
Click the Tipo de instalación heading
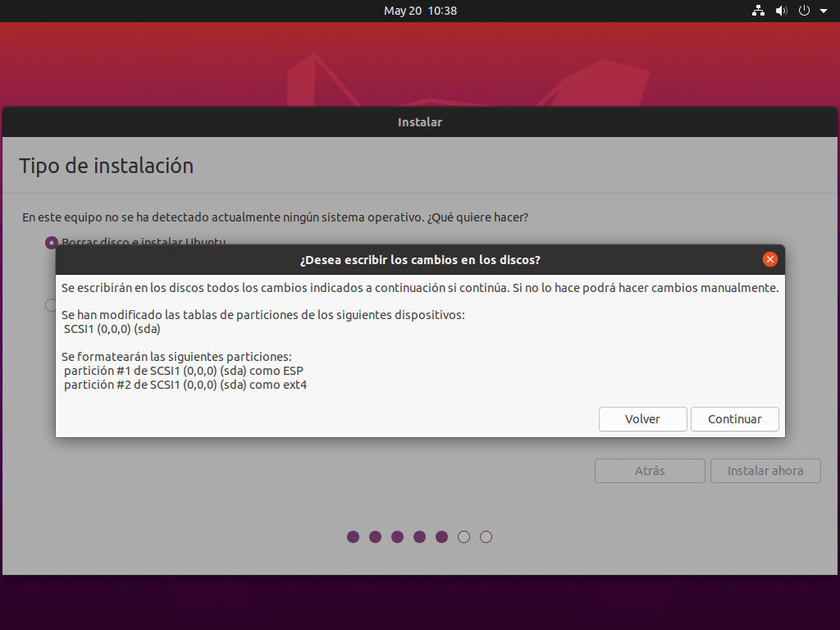coord(106,166)
